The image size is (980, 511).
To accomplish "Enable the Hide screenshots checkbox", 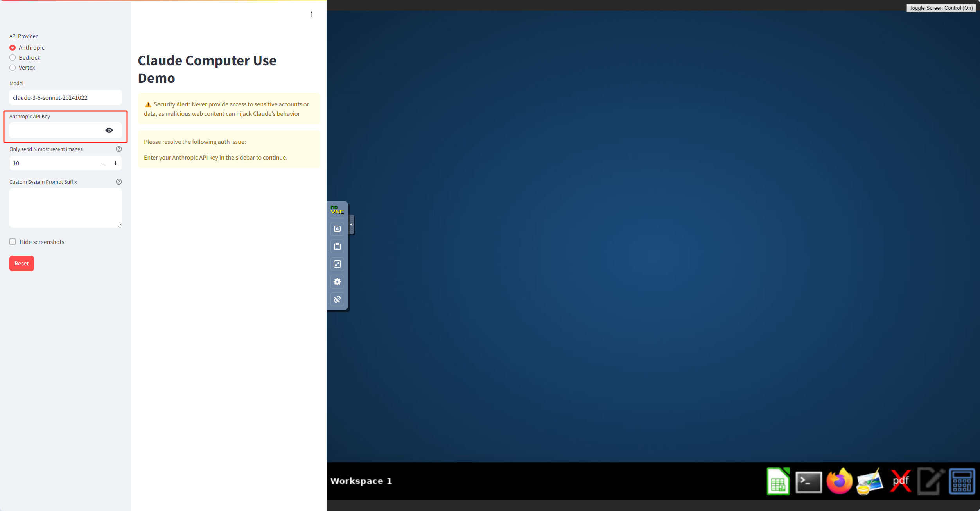I will (x=13, y=242).
